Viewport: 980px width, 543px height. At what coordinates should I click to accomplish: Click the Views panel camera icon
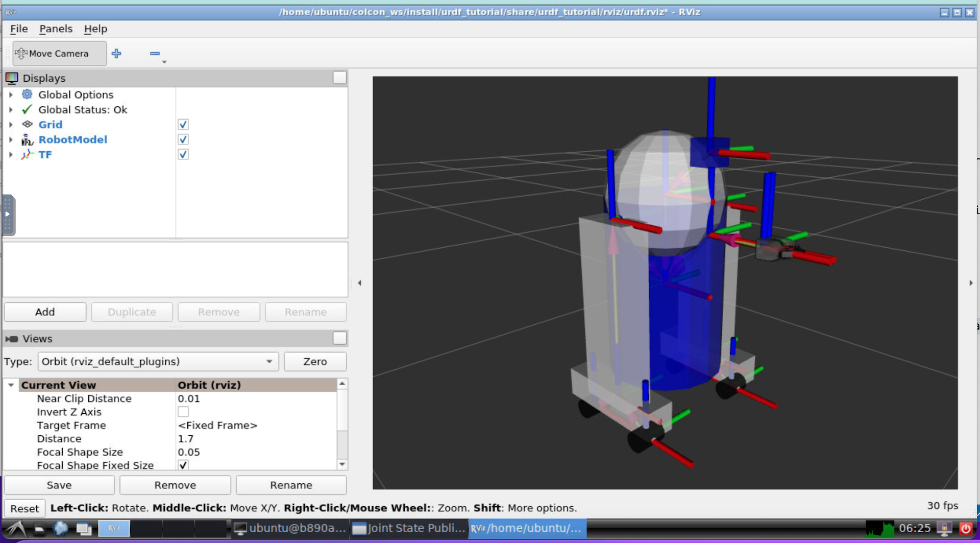pos(11,339)
